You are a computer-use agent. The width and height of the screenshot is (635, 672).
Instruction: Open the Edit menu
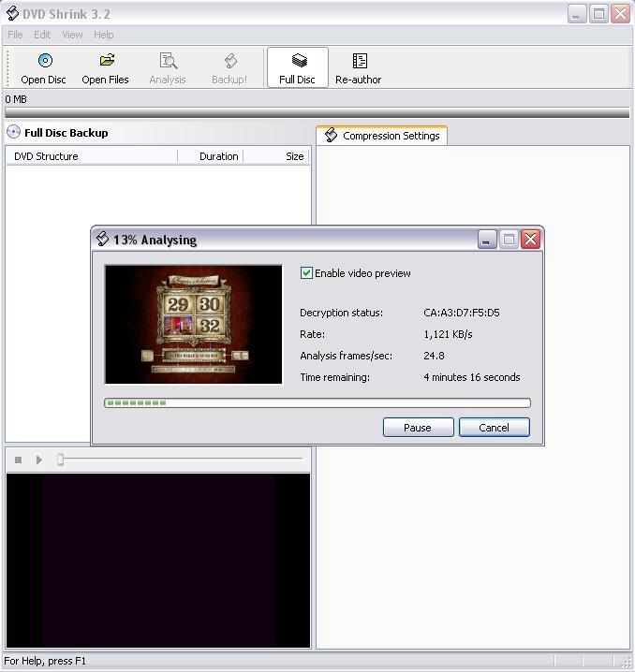tap(42, 35)
